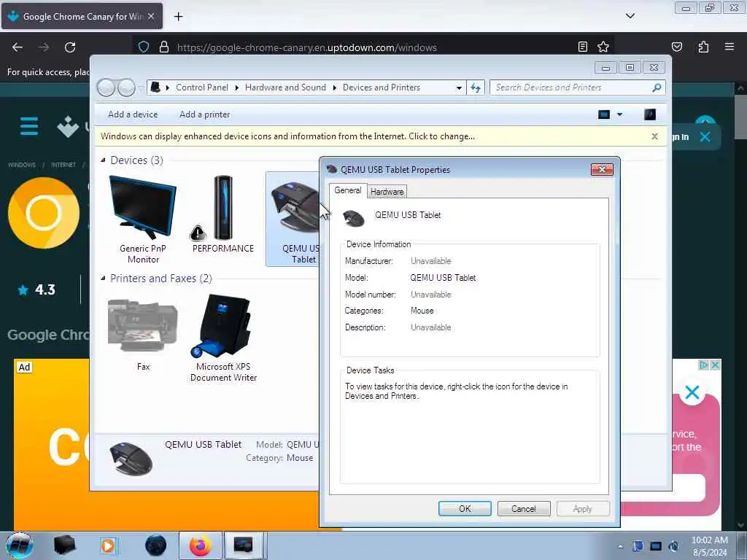Switch to the Hardware tab
This screenshot has width=747, height=560.
pos(387,192)
